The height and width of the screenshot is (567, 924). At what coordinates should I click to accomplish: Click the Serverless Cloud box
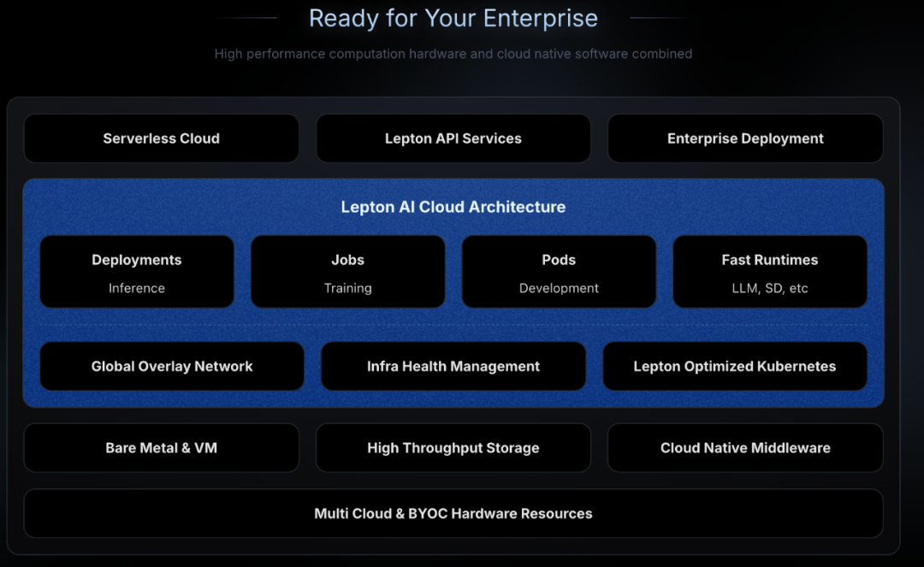click(x=162, y=139)
